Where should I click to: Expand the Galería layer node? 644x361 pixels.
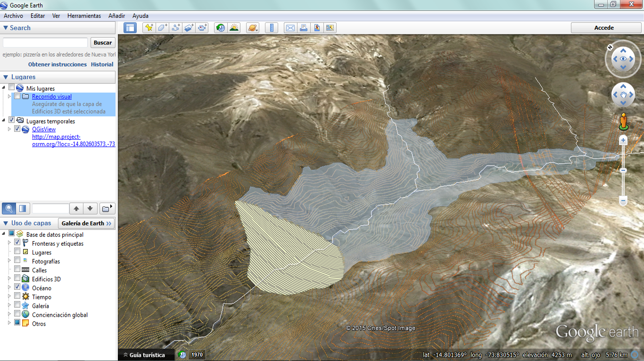(9, 305)
